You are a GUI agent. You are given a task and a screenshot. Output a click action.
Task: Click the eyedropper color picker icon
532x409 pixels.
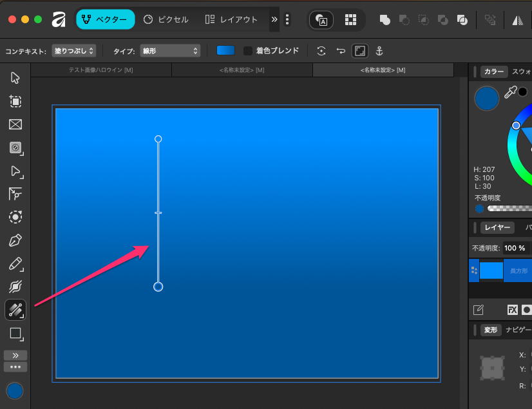tap(510, 93)
